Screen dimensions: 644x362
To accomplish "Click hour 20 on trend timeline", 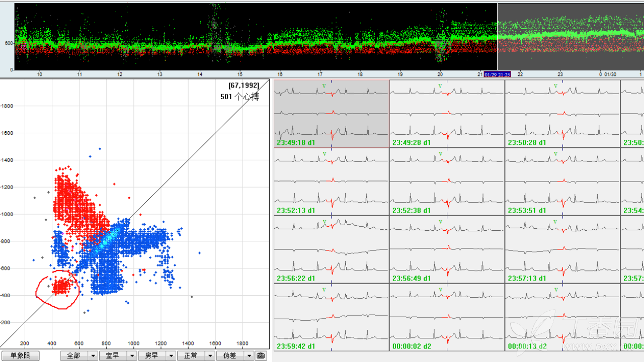I will [440, 74].
